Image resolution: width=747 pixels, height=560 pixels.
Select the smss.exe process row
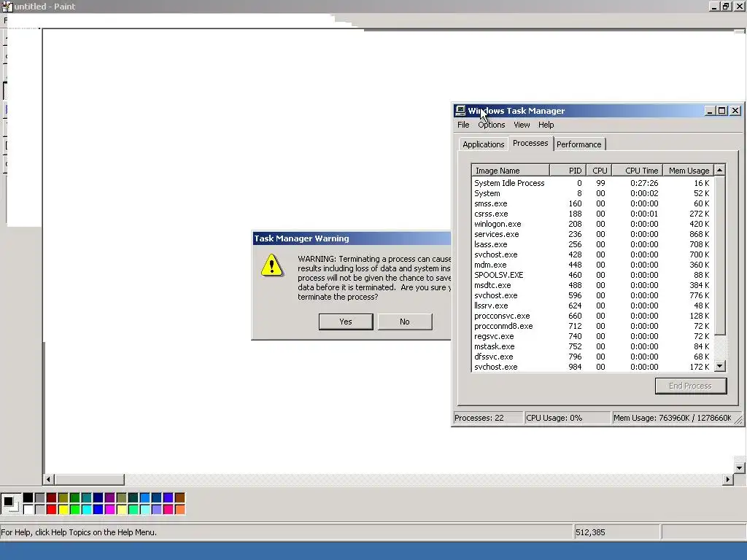click(592, 203)
